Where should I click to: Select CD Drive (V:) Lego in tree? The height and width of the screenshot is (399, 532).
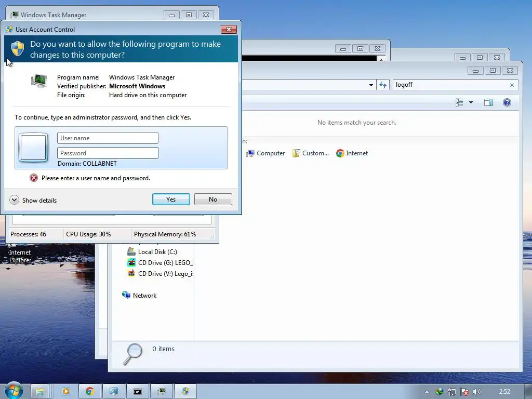click(x=160, y=273)
